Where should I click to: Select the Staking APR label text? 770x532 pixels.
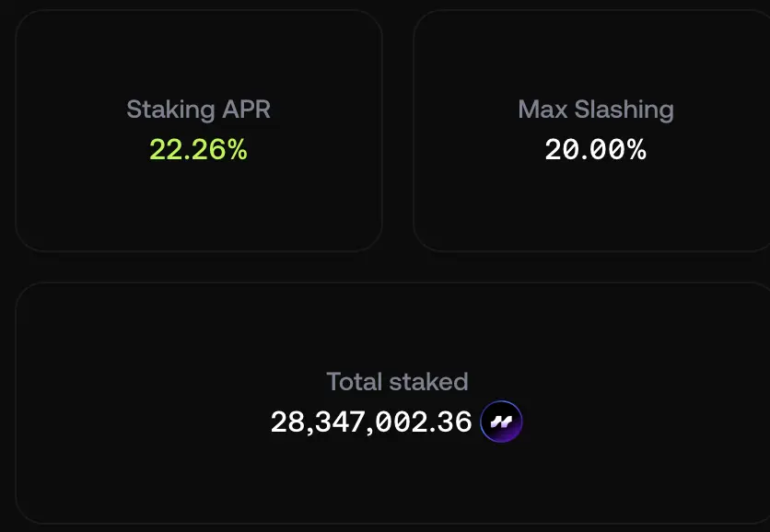[x=198, y=110]
